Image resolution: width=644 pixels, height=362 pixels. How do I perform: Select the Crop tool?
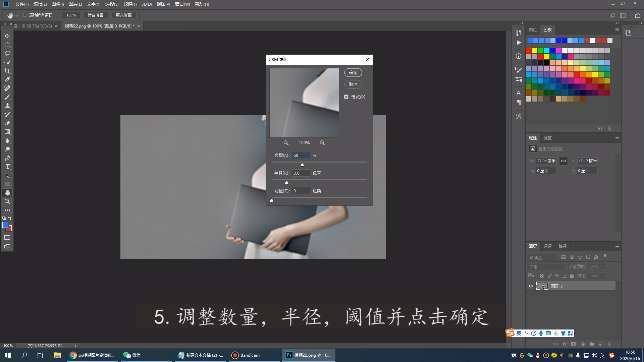click(x=7, y=71)
